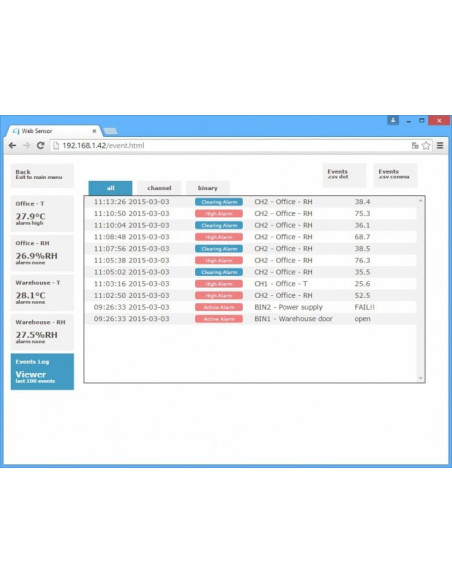Click High Alarm badge at 11:02:50

coord(219,295)
